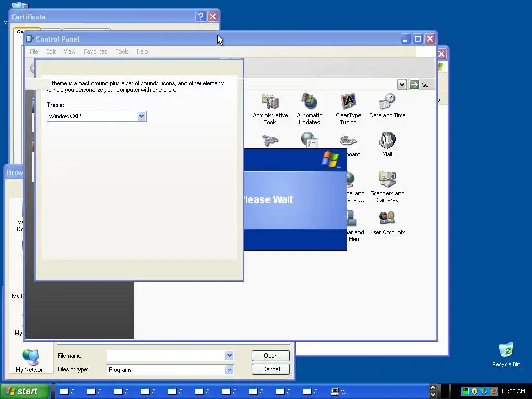The height and width of the screenshot is (399, 532).
Task: Open the Administrative Tools icon
Action: pos(270,109)
